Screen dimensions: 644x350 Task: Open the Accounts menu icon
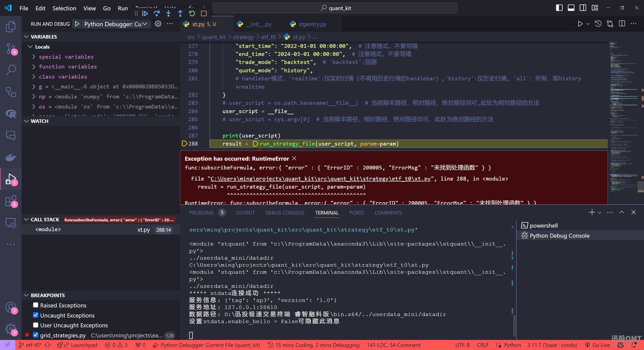coord(11,308)
